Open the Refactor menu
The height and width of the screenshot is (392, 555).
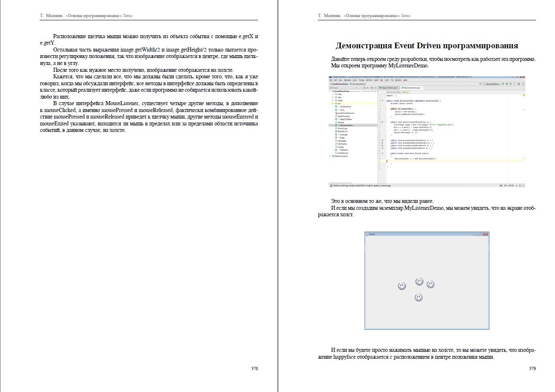(369, 80)
